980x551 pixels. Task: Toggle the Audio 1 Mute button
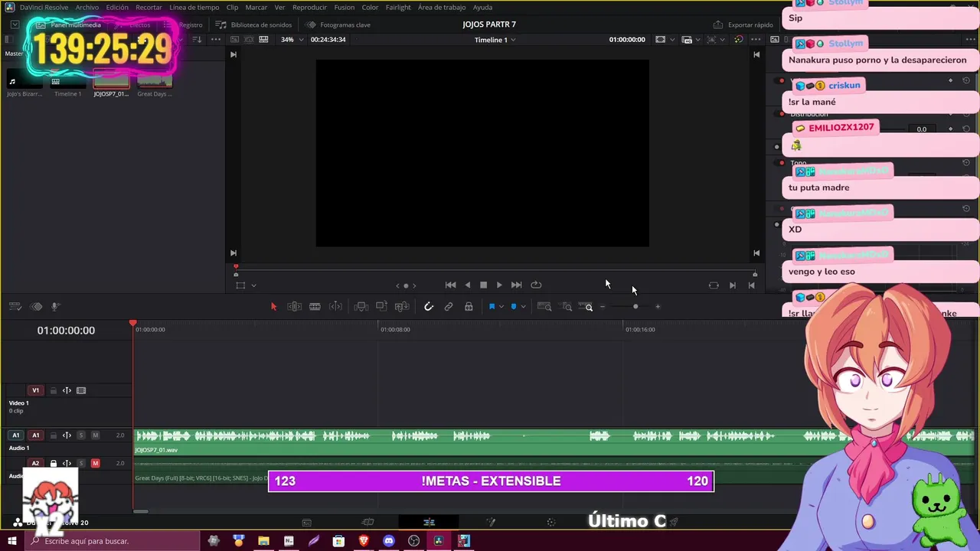[95, 435]
